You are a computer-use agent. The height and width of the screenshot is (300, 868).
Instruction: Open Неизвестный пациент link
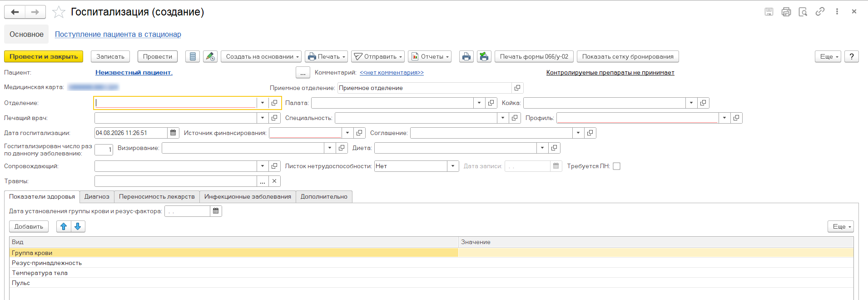tap(134, 72)
